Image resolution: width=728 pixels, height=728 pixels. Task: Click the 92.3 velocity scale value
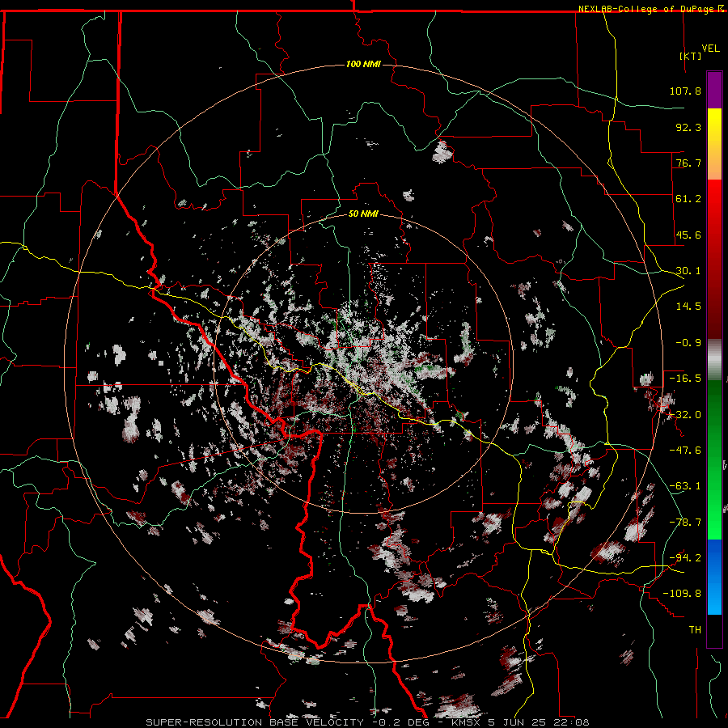688,127
